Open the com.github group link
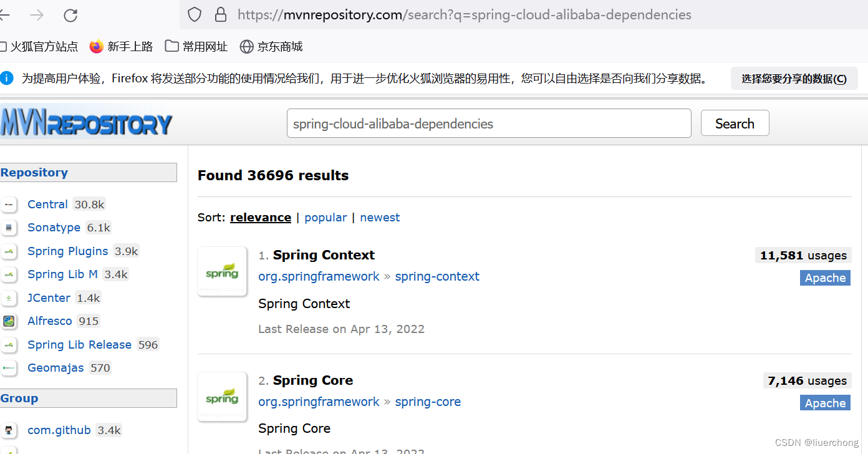The width and height of the screenshot is (868, 454). pos(59,430)
